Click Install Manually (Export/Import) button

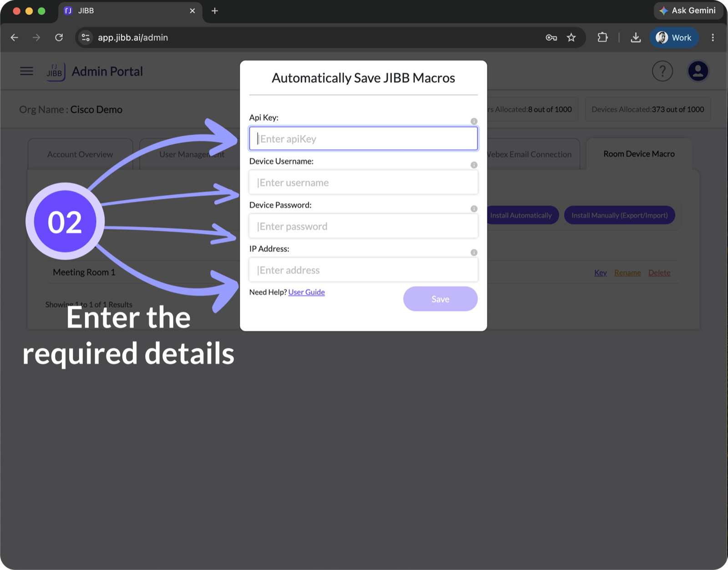pos(620,215)
